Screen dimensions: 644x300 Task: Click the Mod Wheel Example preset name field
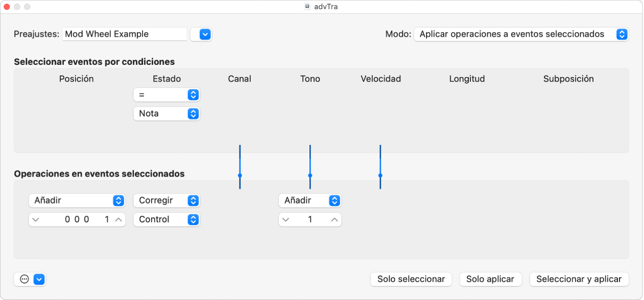pos(125,34)
